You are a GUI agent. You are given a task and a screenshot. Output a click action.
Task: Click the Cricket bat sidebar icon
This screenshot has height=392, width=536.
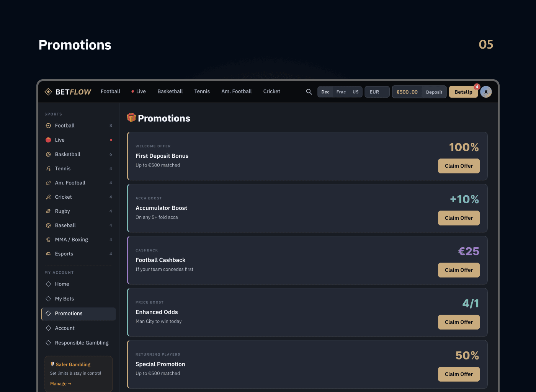[48, 197]
